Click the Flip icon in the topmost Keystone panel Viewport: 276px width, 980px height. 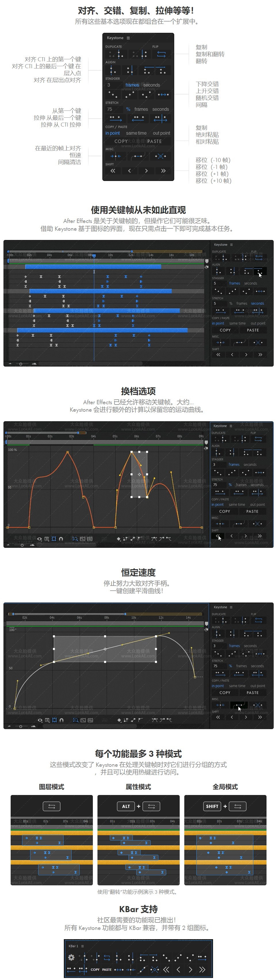click(161, 54)
